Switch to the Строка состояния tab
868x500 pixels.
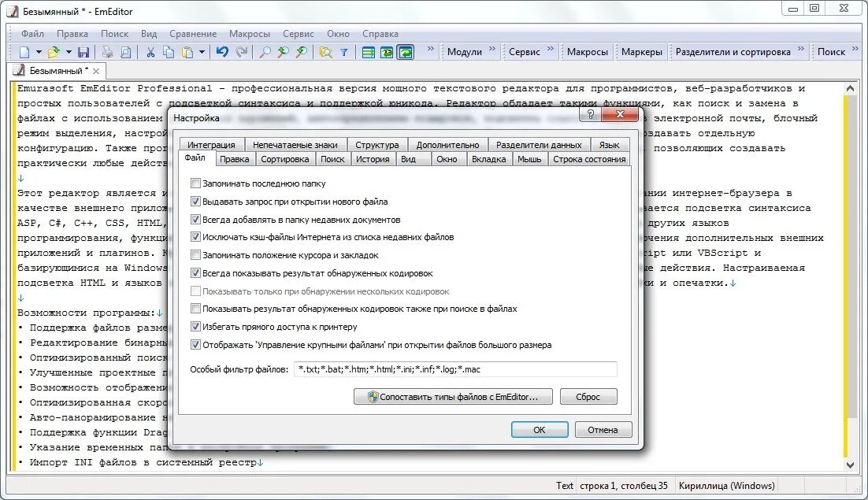[x=589, y=159]
